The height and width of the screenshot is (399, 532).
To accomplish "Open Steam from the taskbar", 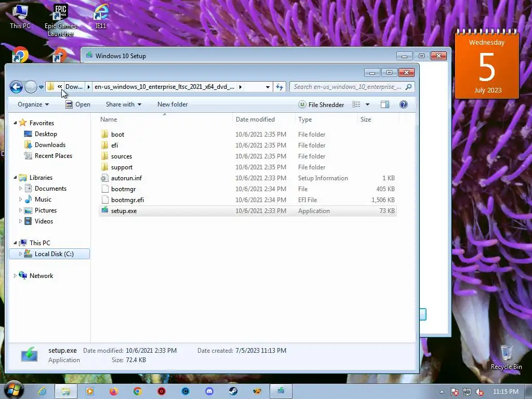I will click(233, 392).
